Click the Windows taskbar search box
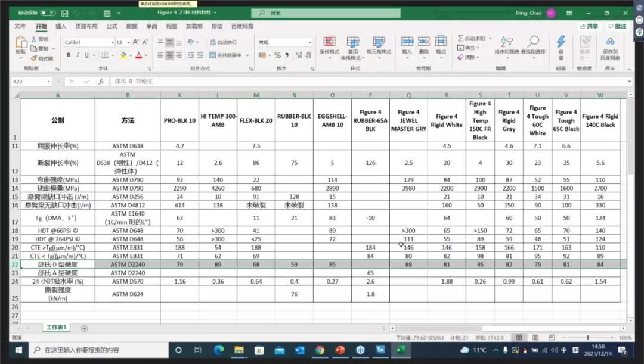The image size is (644, 364). [x=95, y=350]
